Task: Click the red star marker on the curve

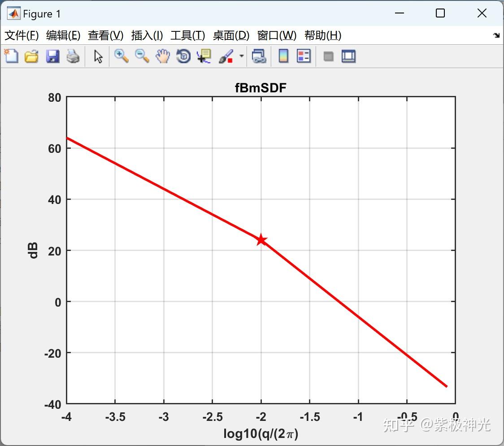Action: click(261, 240)
